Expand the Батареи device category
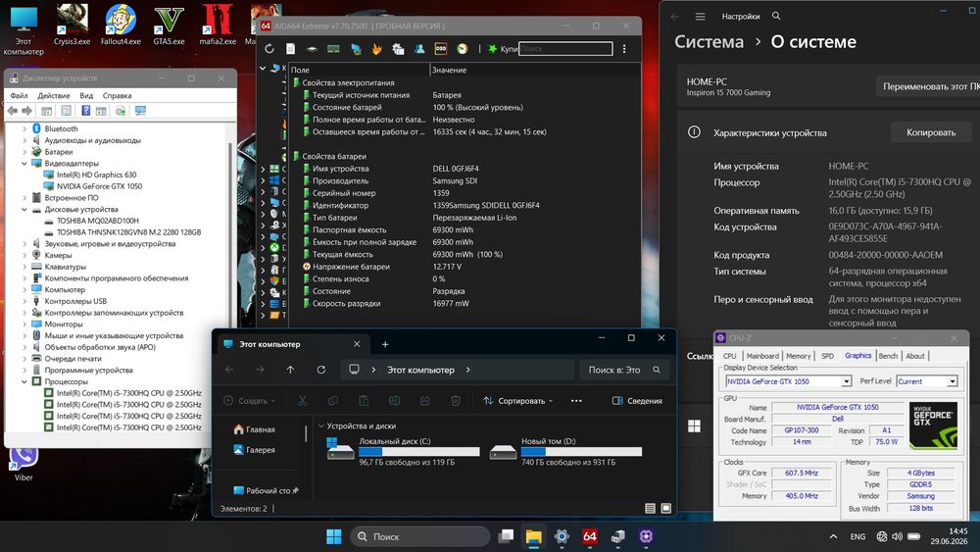Viewport: 980px width, 552px height. click(x=24, y=152)
